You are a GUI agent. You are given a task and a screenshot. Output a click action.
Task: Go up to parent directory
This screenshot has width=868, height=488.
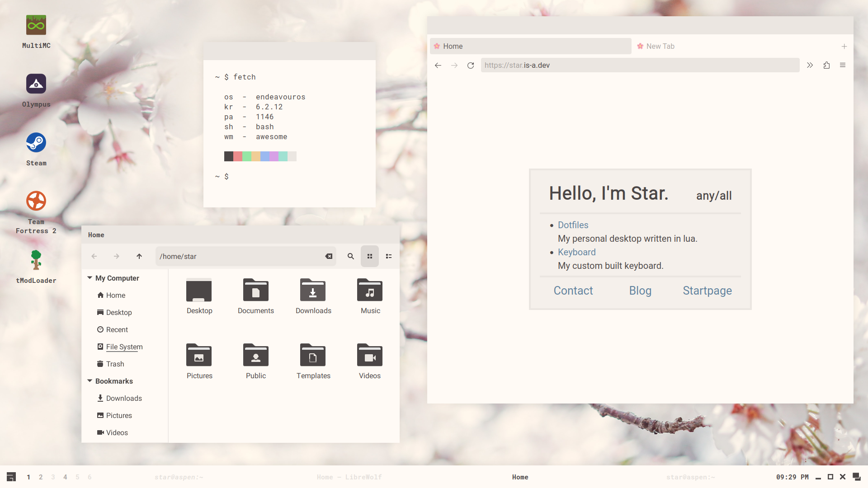click(139, 256)
